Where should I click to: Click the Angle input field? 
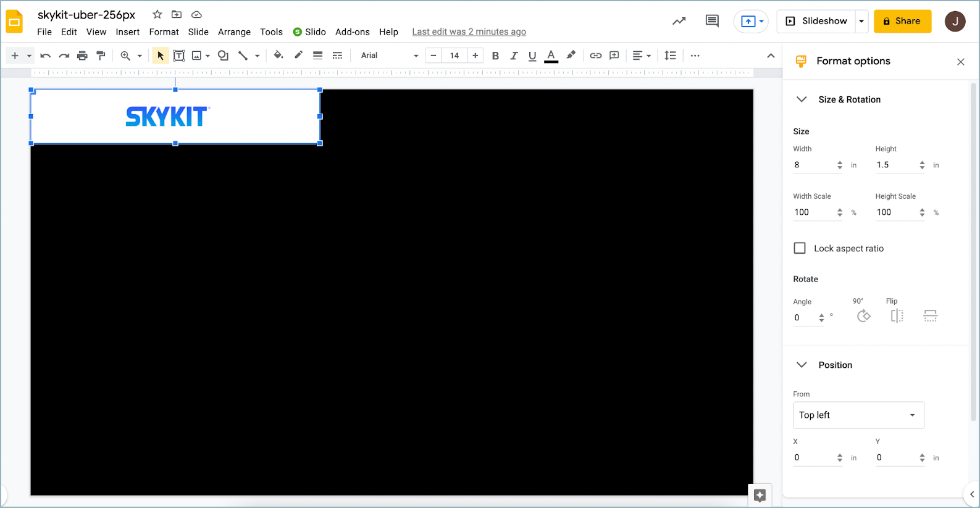pos(809,318)
